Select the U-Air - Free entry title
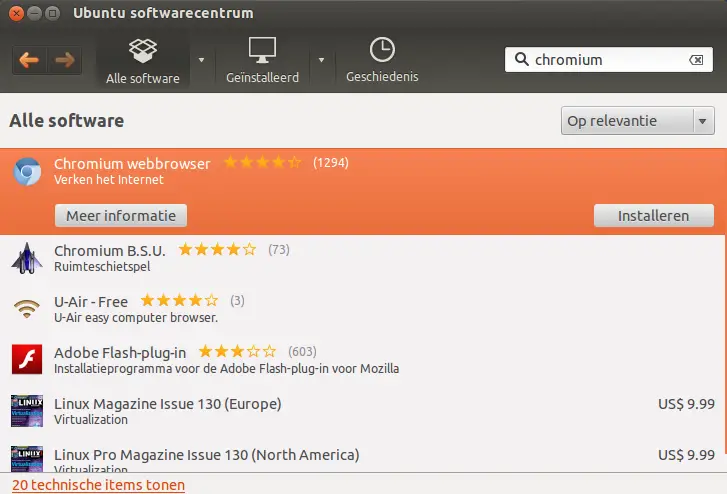This screenshot has height=494, width=727. (91, 302)
